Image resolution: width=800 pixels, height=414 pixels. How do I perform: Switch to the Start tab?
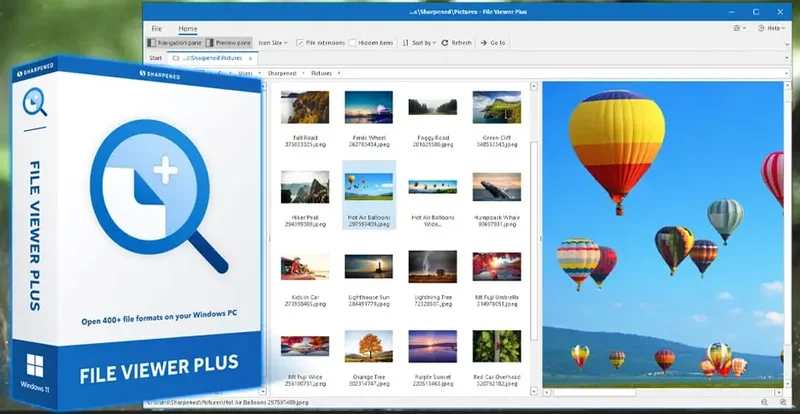[x=156, y=58]
